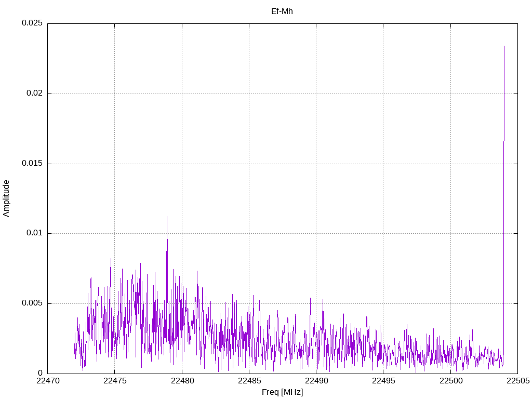The height and width of the screenshot is (399, 532).
Task: Select the 22495 x-axis tick label
Action: coord(383,381)
